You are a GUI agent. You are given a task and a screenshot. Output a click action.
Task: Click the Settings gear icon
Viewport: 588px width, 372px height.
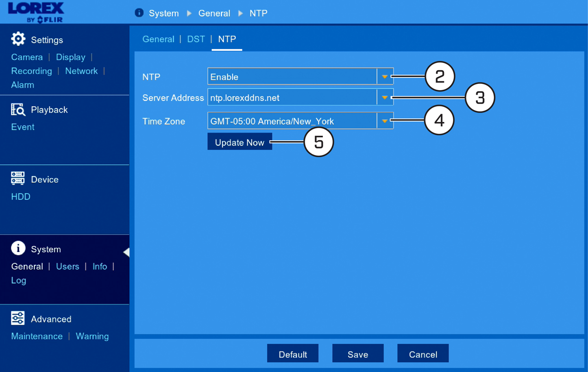(18, 39)
